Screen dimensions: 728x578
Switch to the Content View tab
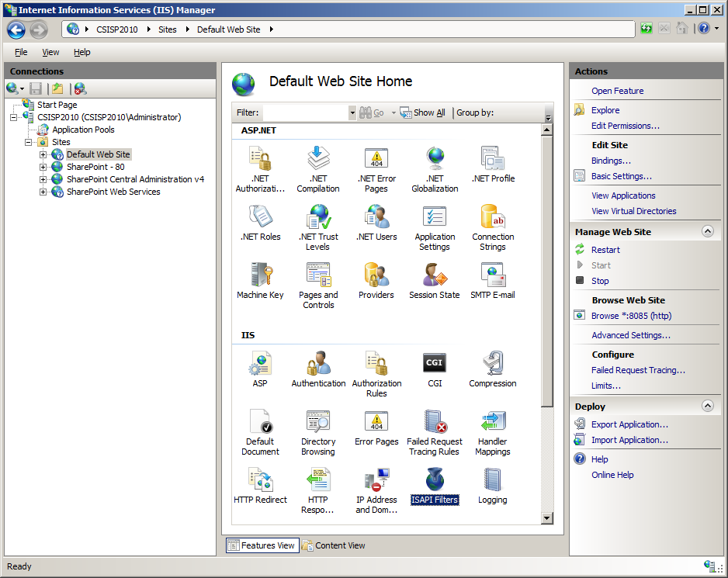point(334,545)
